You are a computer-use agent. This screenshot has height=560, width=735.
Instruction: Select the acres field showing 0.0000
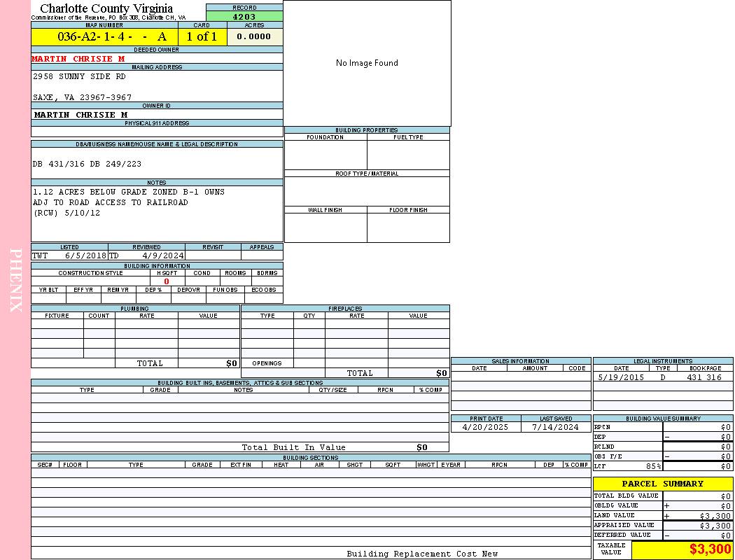pos(253,37)
